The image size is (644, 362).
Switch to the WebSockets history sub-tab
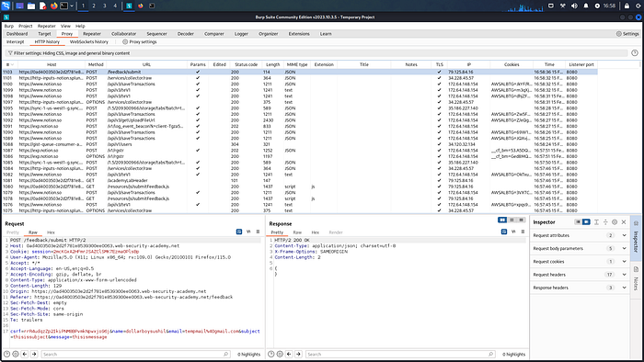(88, 42)
